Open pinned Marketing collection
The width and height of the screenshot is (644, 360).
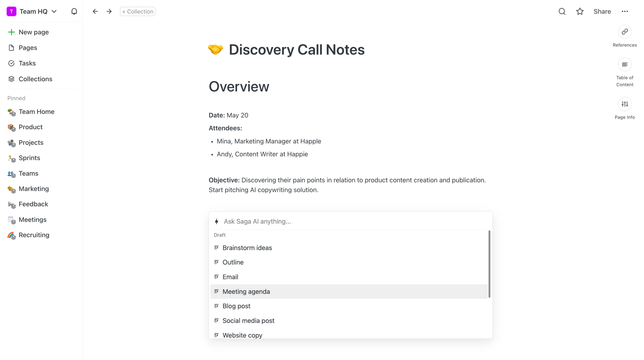pyautogui.click(x=34, y=189)
